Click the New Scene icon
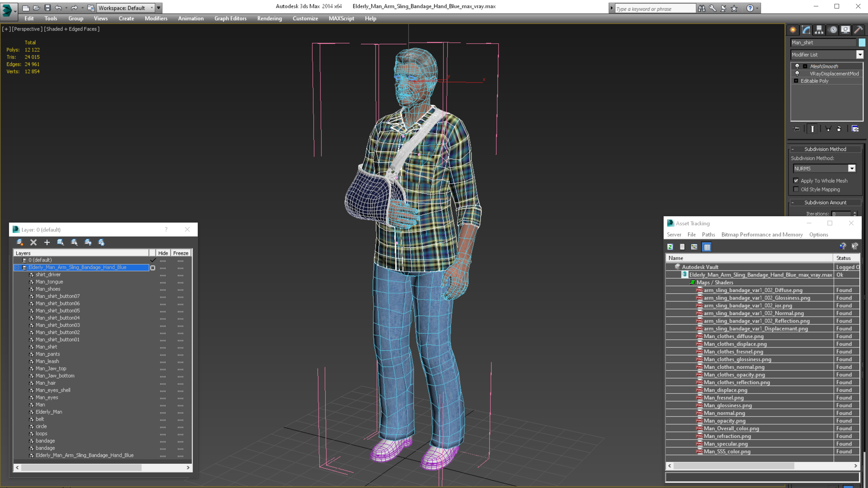The width and height of the screenshot is (868, 488). [x=26, y=8]
